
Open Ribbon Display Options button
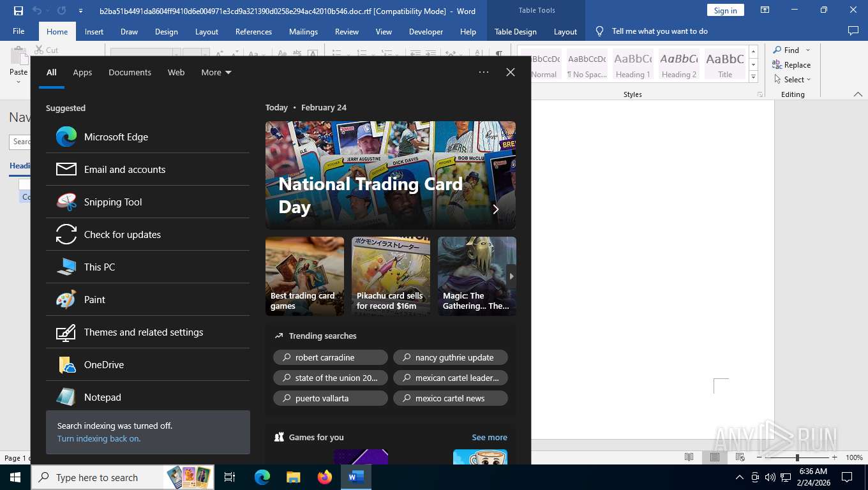pos(765,10)
